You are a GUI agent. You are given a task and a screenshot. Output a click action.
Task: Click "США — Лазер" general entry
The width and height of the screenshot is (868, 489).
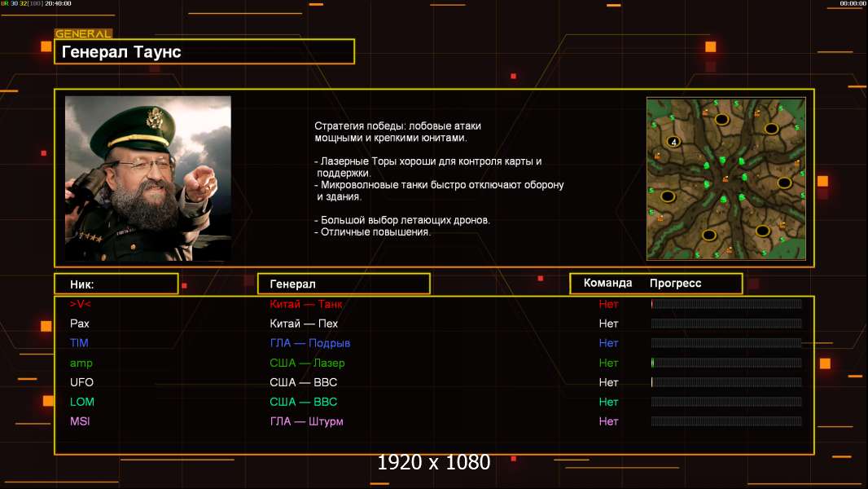click(x=307, y=363)
